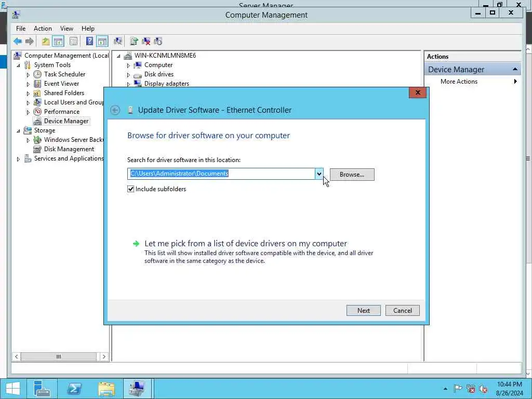
Task: Click the Up one level toolbar icon
Action: click(46, 42)
